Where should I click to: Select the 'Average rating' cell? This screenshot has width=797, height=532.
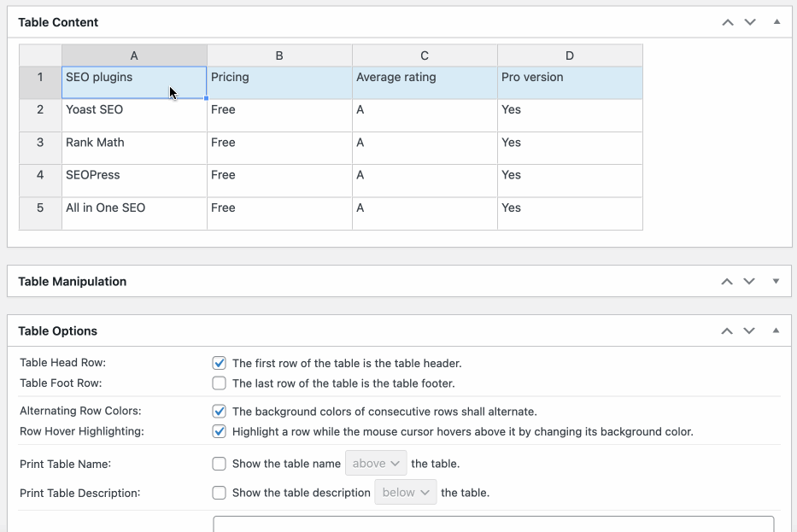(425, 82)
